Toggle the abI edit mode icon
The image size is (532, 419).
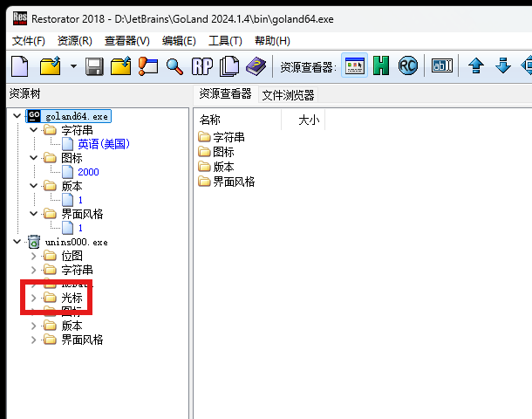tap(442, 65)
